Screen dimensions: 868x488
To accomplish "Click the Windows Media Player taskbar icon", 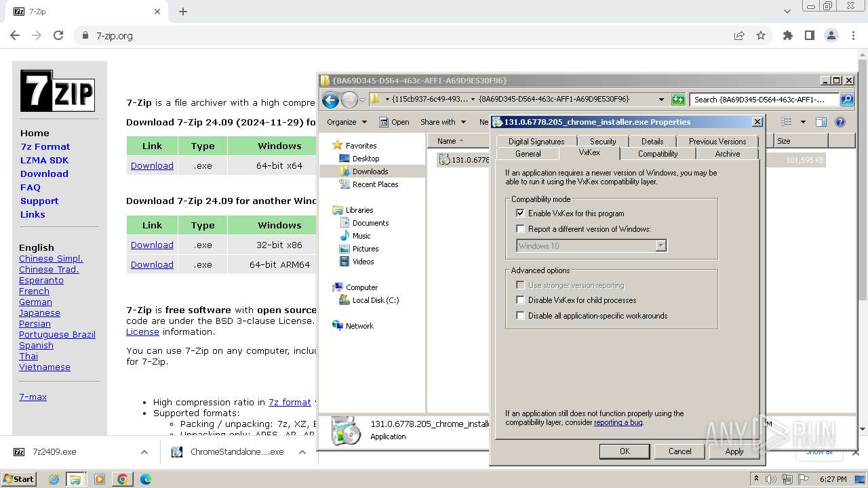I will (x=100, y=479).
